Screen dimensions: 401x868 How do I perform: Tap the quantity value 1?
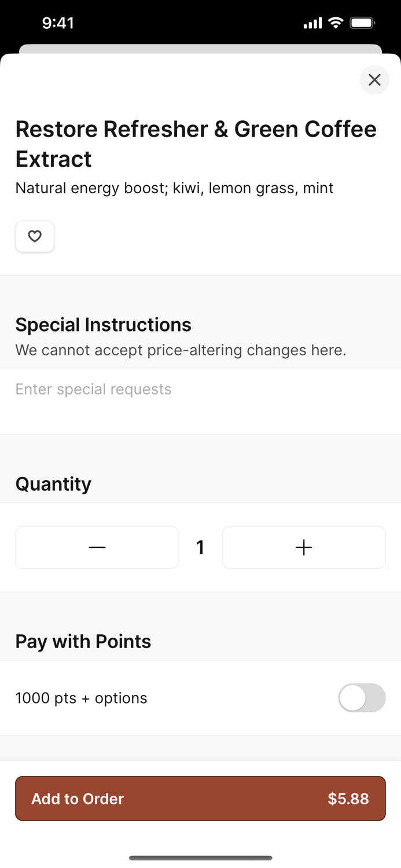coord(200,547)
